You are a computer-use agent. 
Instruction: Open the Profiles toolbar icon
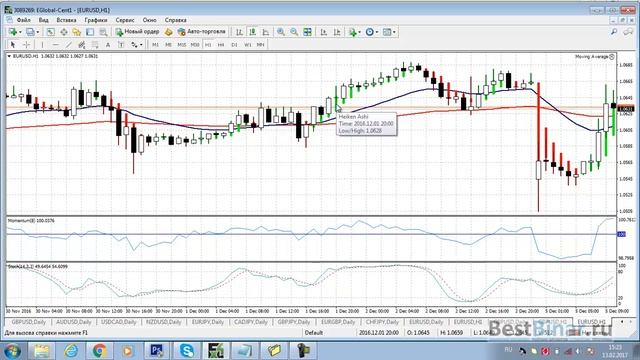pos(30,32)
